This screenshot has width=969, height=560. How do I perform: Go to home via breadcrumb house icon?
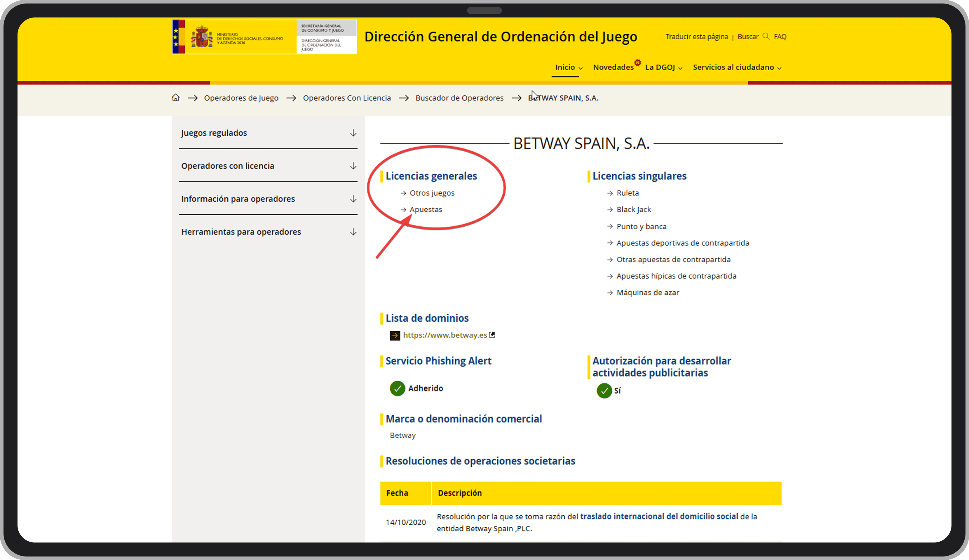176,98
